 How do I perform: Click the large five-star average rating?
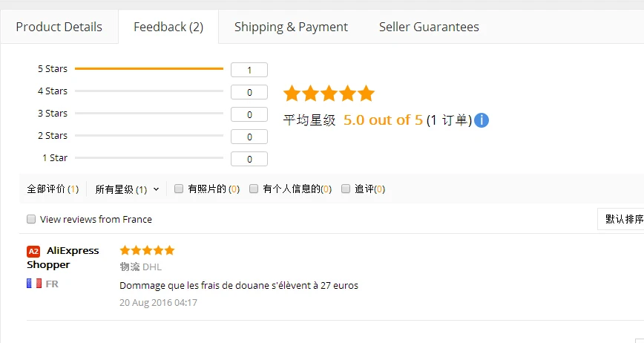click(329, 94)
